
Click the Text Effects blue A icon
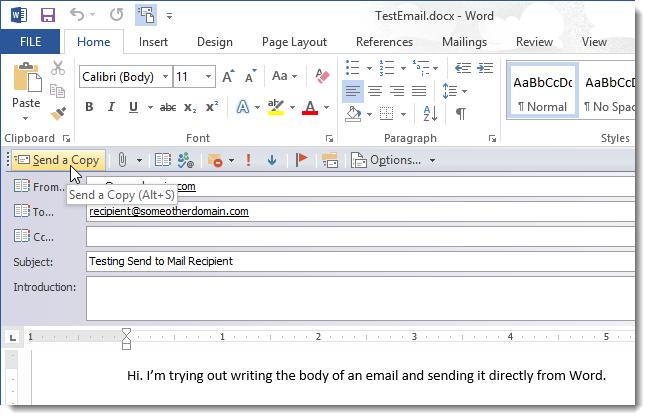tap(243, 107)
